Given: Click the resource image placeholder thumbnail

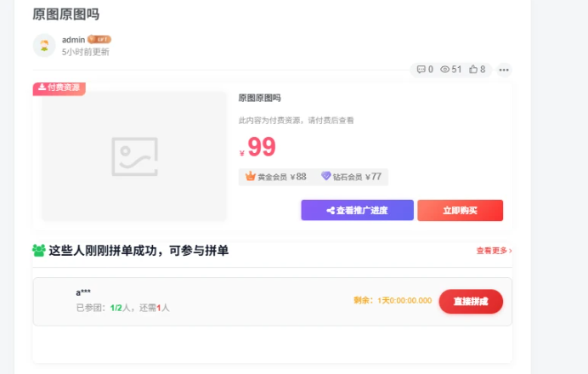Looking at the screenshot, I should tap(134, 156).
